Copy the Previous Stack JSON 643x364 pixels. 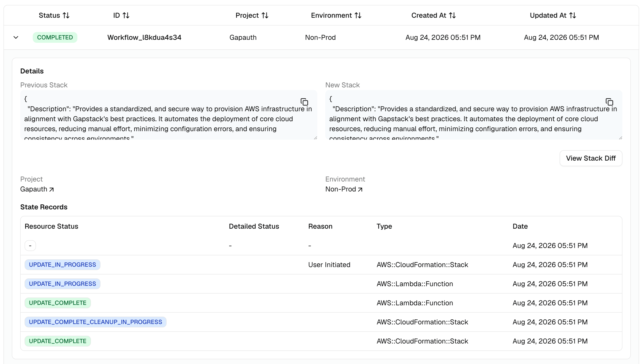304,102
